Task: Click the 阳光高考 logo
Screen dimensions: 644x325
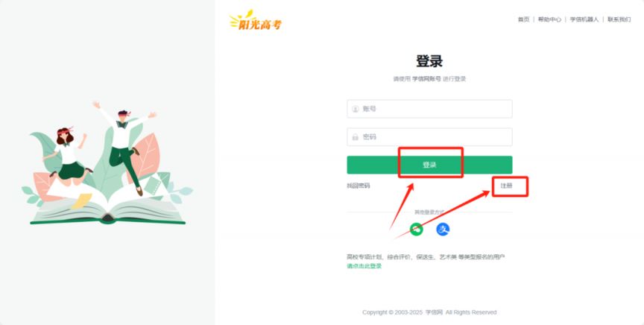Action: coord(256,21)
